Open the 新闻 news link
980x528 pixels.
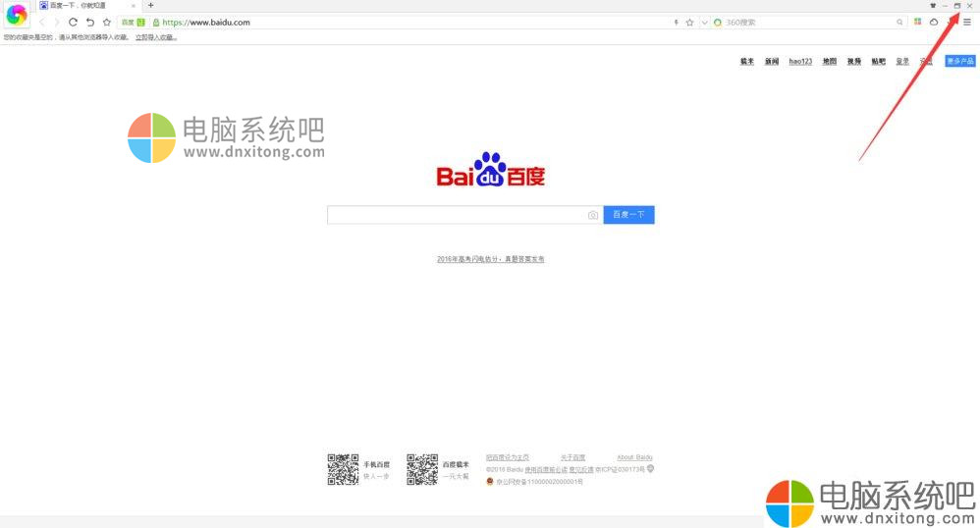click(772, 61)
